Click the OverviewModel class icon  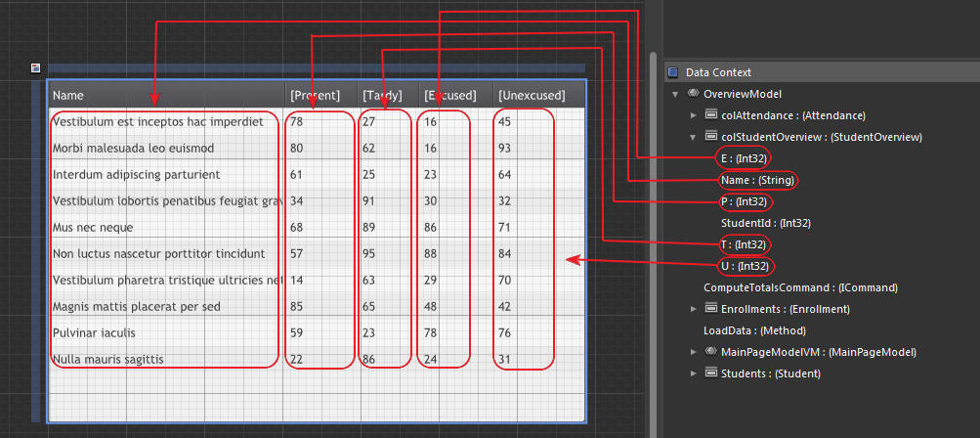[x=693, y=94]
